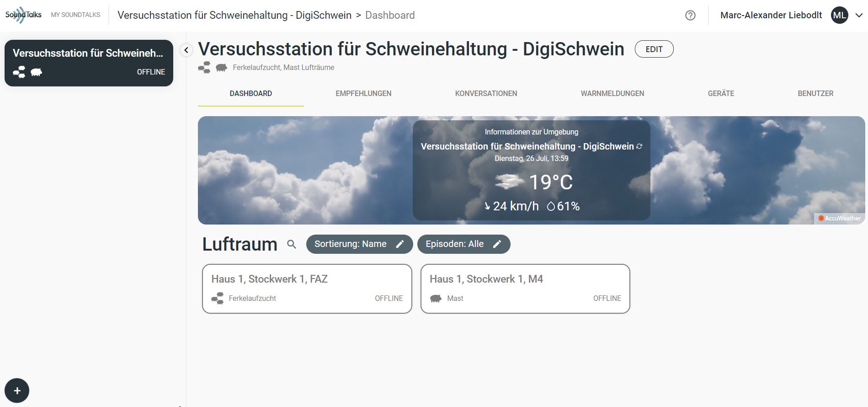Switch to the EMPFEHLUNGEN tab
The width and height of the screenshot is (868, 407).
pyautogui.click(x=363, y=94)
